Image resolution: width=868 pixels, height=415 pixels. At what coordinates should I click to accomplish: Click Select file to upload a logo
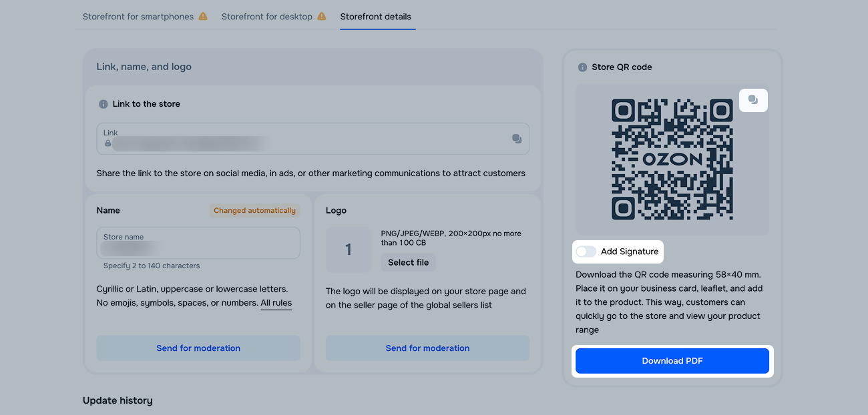coord(408,262)
